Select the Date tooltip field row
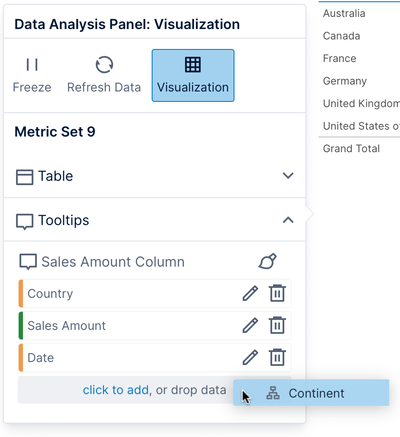The image size is (400, 437). click(155, 357)
